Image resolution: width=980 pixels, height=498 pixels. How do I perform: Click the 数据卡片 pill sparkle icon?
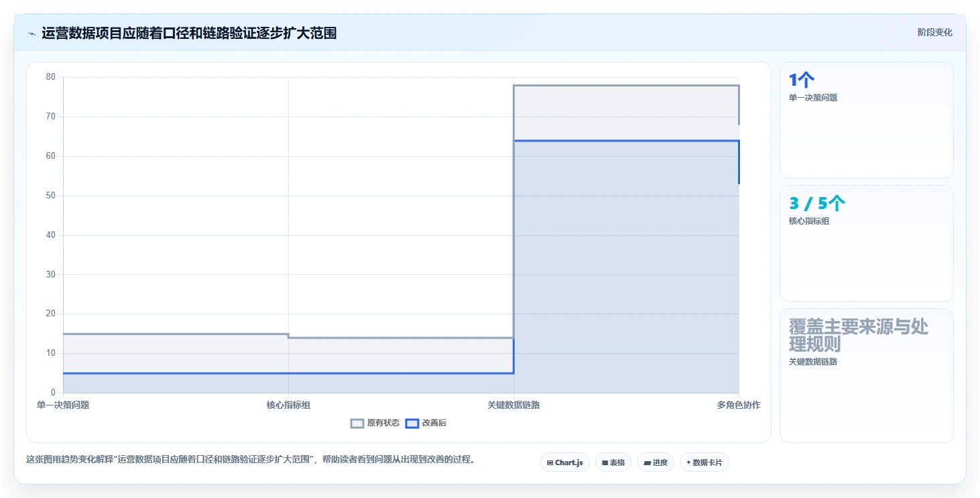pyautogui.click(x=688, y=462)
